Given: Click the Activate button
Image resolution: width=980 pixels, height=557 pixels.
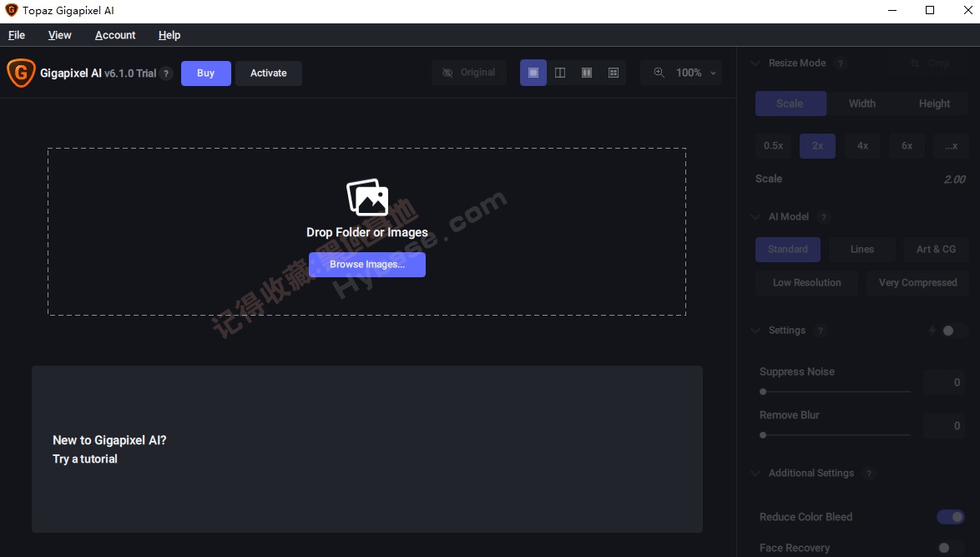Looking at the screenshot, I should pos(269,73).
